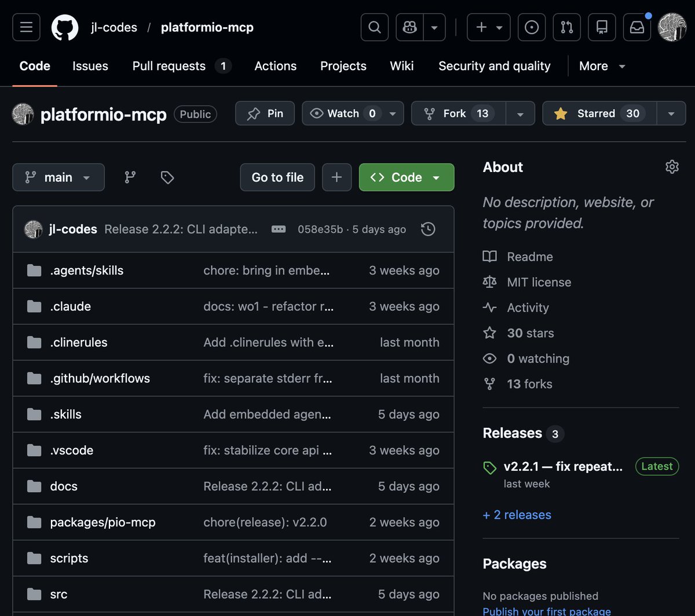This screenshot has height=616, width=695.
Task: Open the .clinerules folder
Action: [79, 342]
